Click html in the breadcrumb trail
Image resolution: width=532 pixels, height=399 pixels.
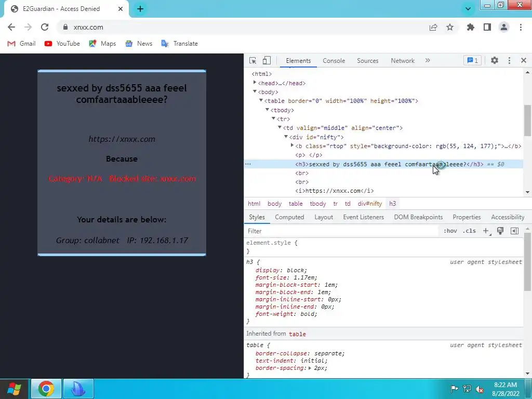(254, 204)
